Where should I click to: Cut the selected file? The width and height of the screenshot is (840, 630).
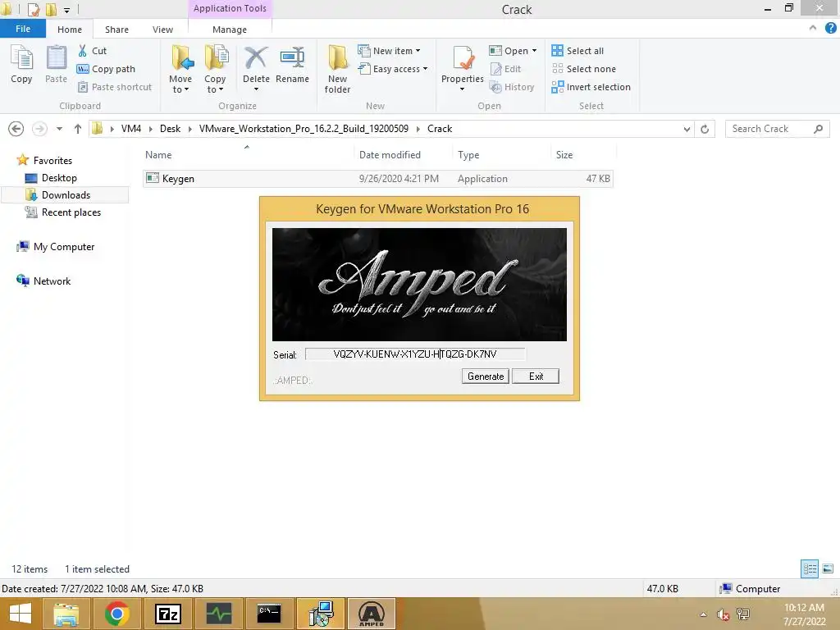92,51
